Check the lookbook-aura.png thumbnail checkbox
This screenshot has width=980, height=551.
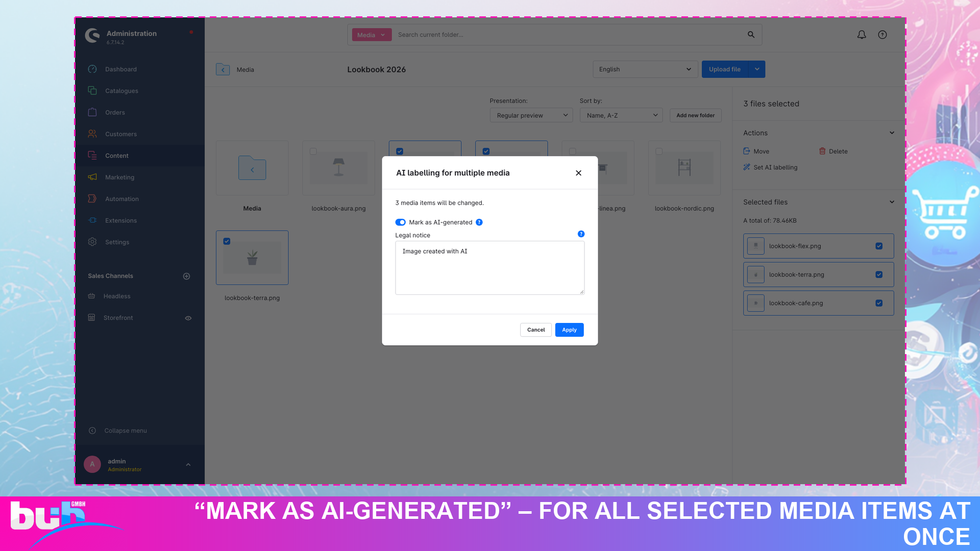coord(313,152)
